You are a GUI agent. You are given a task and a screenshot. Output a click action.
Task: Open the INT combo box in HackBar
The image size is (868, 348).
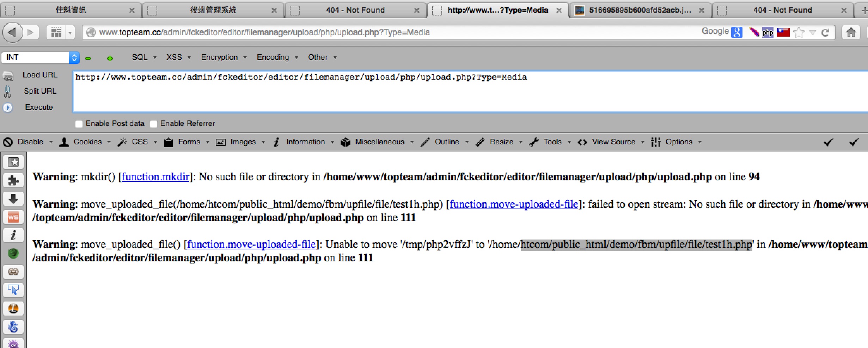pos(40,57)
